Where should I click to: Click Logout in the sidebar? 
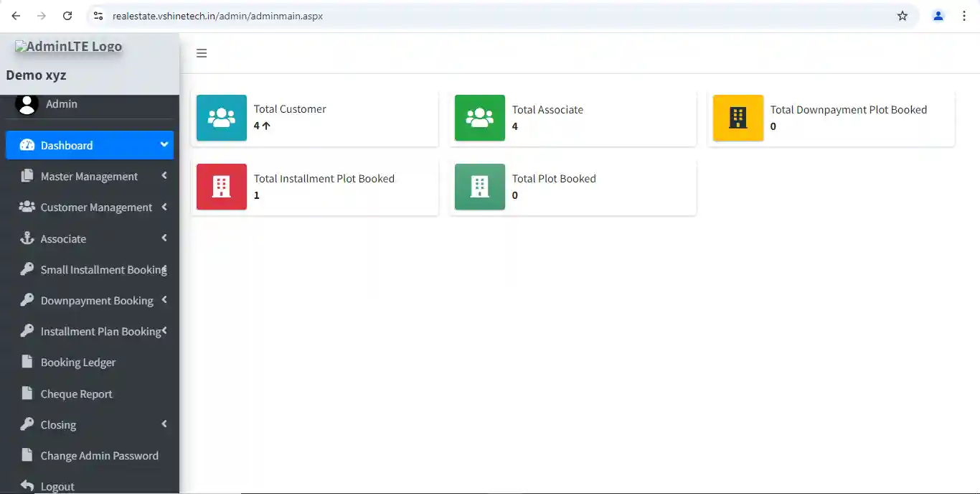57,486
